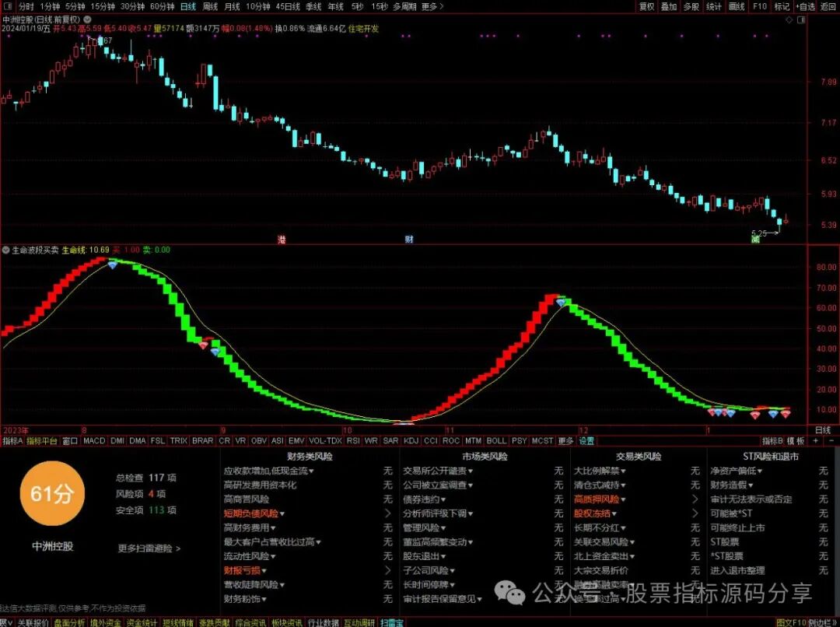The image size is (840, 627).
Task: Open F10 company info
Action: tap(760, 6)
